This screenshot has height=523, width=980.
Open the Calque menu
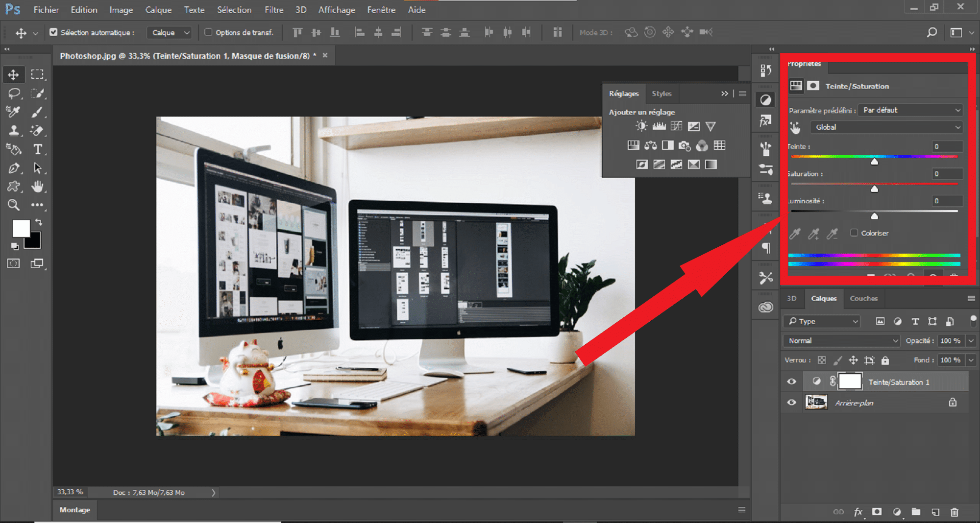[x=158, y=10]
